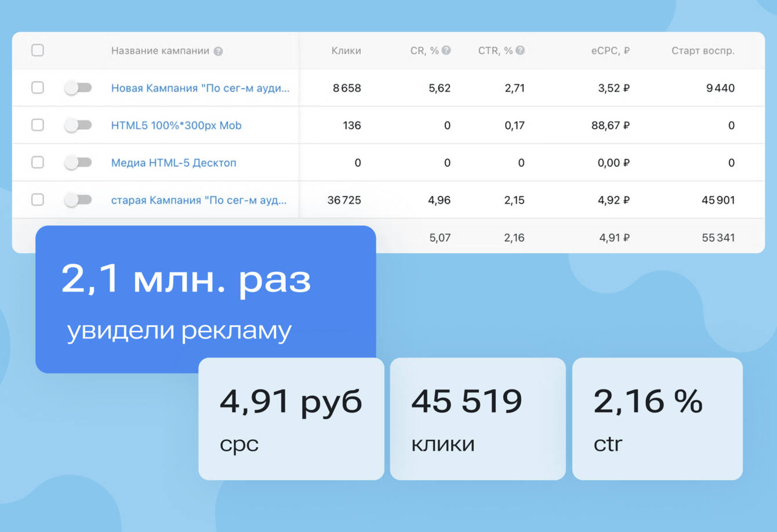Select the CTR value 0,17
The width and height of the screenshot is (777, 532).
(514, 125)
